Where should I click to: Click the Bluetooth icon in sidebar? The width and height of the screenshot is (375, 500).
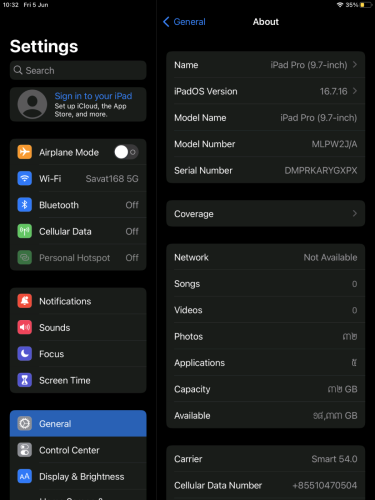[25, 205]
